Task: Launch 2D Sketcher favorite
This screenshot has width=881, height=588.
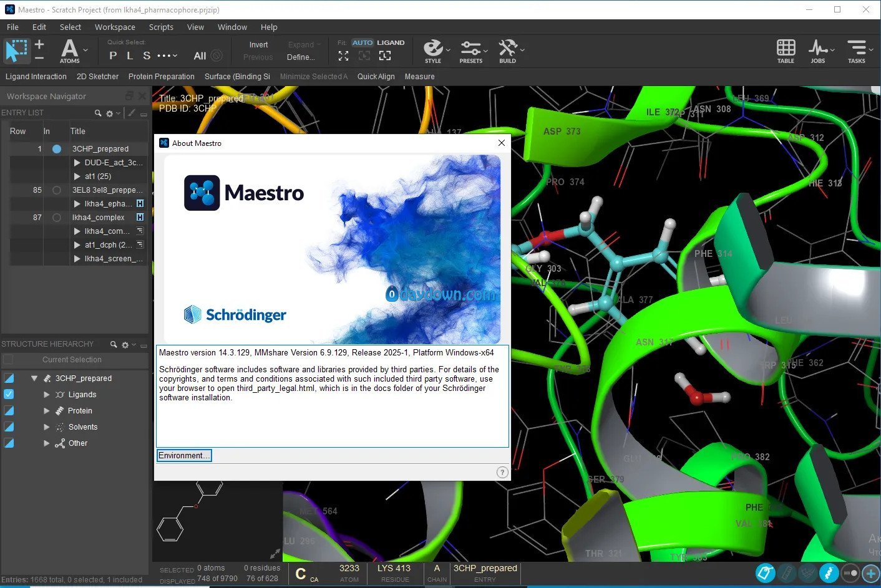Action: tap(97, 76)
